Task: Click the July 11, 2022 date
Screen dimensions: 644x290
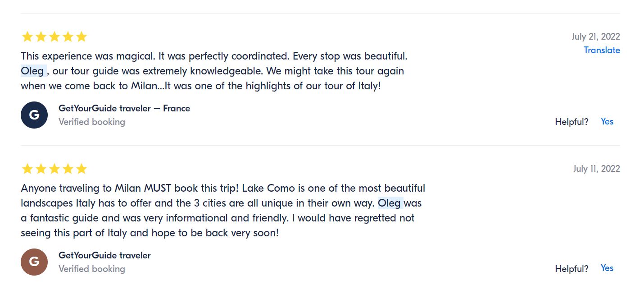Action: [596, 169]
